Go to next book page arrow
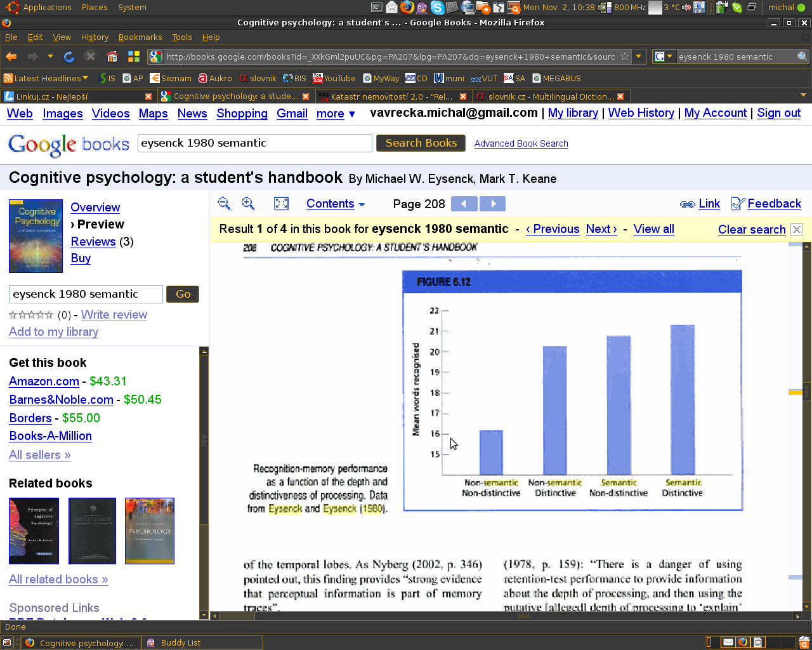 pos(493,204)
